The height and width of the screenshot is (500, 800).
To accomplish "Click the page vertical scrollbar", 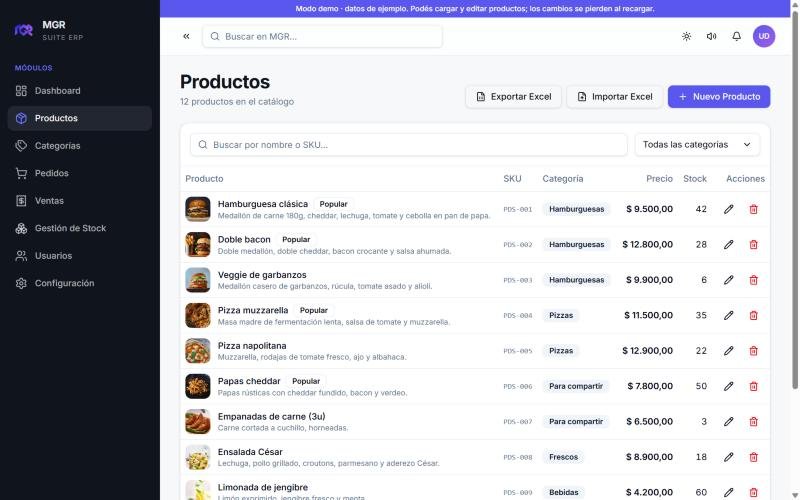I will click(795, 200).
